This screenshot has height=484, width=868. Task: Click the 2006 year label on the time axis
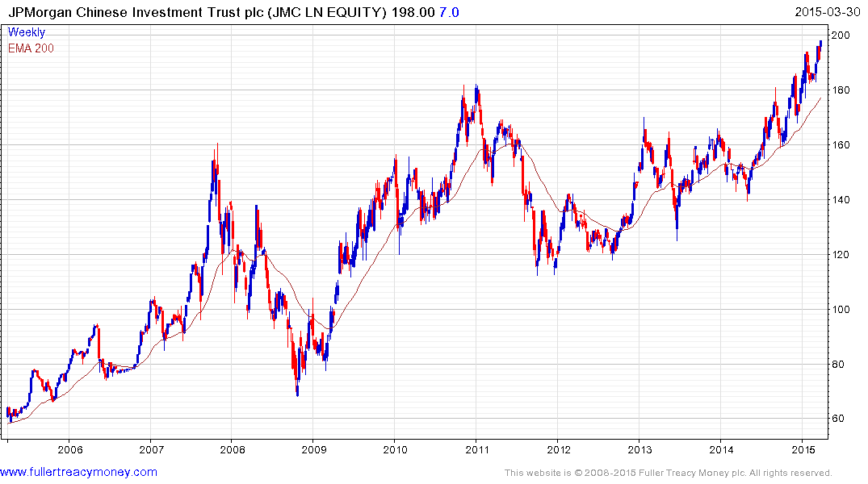(x=70, y=449)
